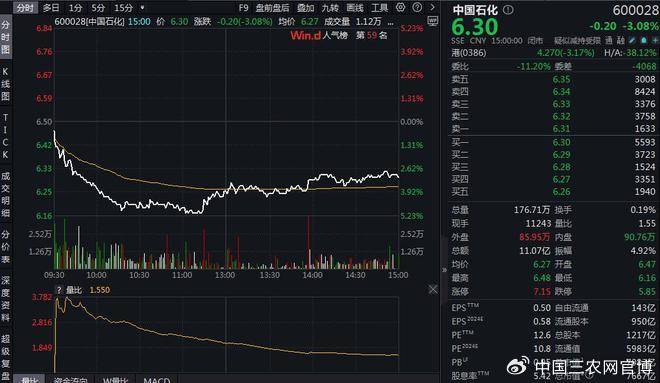Image resolution: width=660 pixels, height=383 pixels.
Task: Click 卖五 price 6.35
Action: [561, 79]
